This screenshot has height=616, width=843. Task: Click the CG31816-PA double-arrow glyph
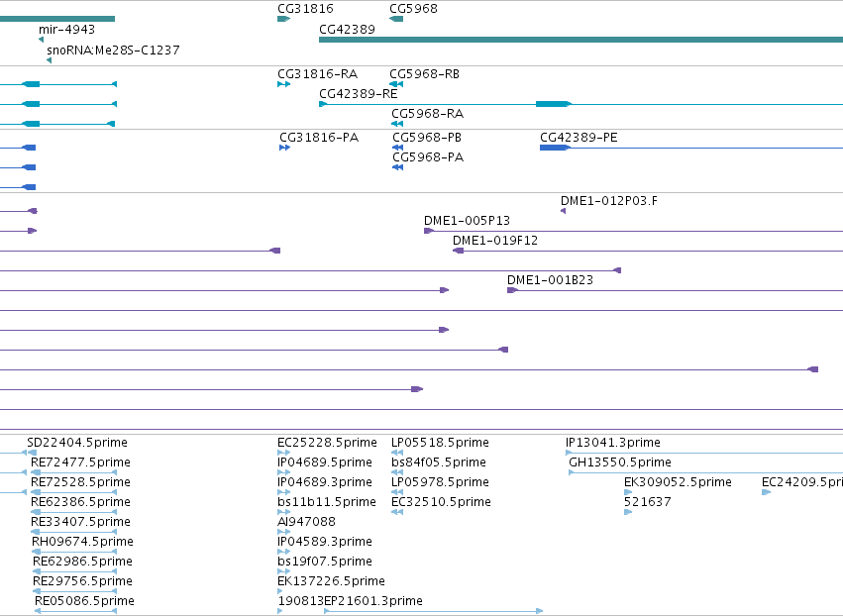click(x=285, y=148)
